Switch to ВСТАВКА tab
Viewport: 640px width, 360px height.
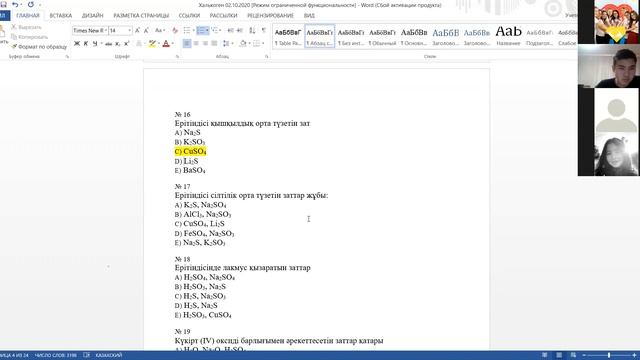tap(60, 16)
